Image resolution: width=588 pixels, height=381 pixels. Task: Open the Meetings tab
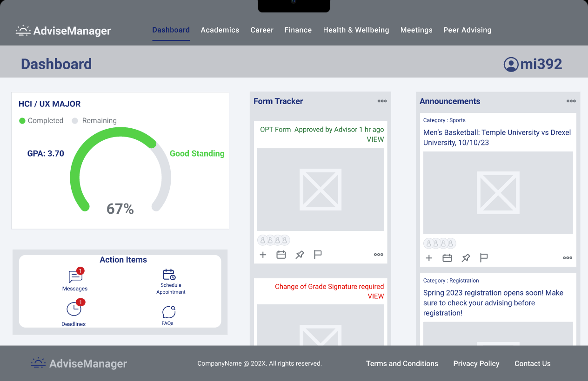[x=416, y=30]
